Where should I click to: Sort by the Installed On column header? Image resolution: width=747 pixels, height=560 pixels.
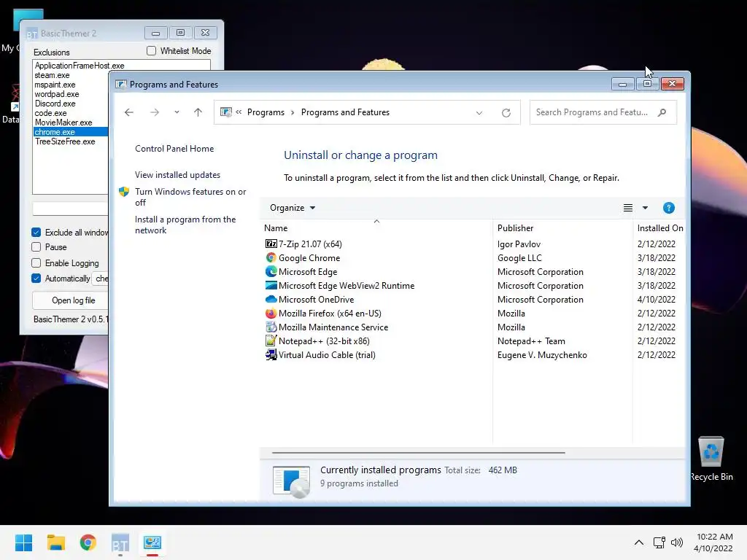coord(659,228)
